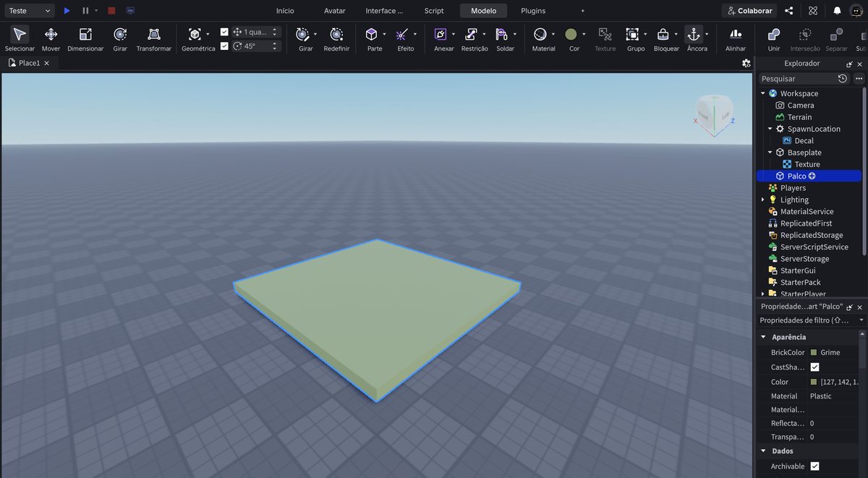Open the Teste mode dropdown

(x=28, y=11)
